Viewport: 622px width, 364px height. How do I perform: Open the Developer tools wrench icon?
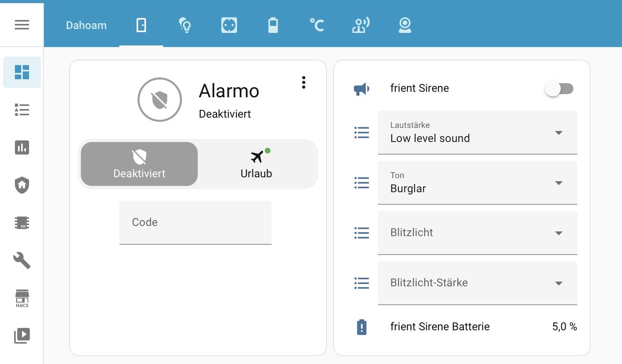[22, 260]
